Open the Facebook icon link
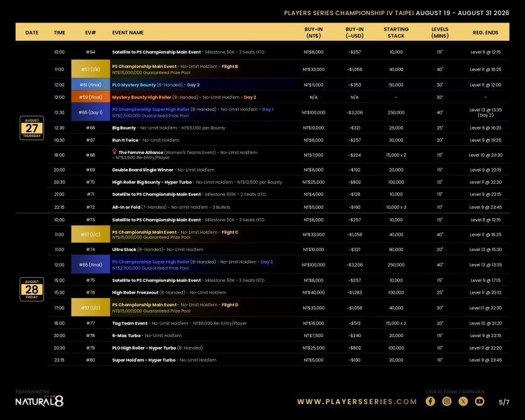 pyautogui.click(x=430, y=401)
